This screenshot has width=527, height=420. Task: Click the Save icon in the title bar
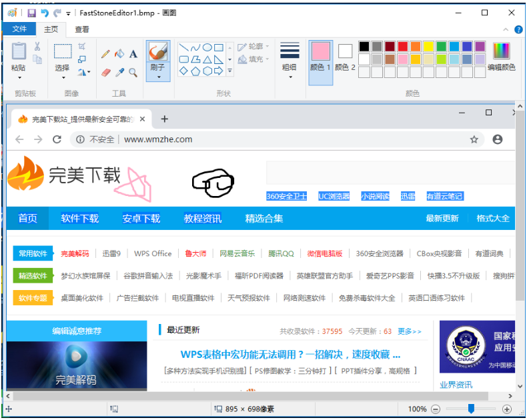pos(31,13)
